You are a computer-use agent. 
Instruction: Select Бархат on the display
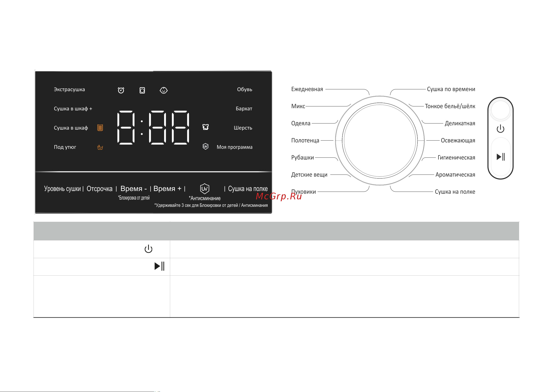(x=244, y=109)
